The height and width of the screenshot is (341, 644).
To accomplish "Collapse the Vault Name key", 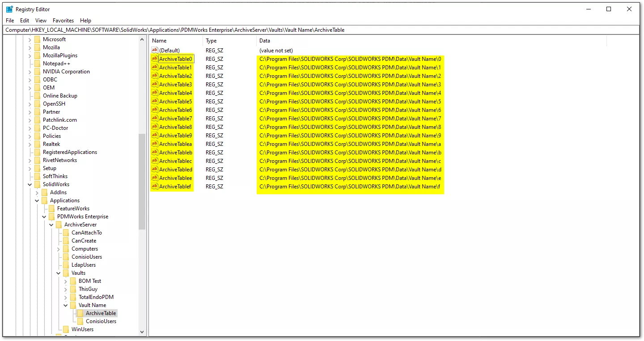I will (66, 305).
